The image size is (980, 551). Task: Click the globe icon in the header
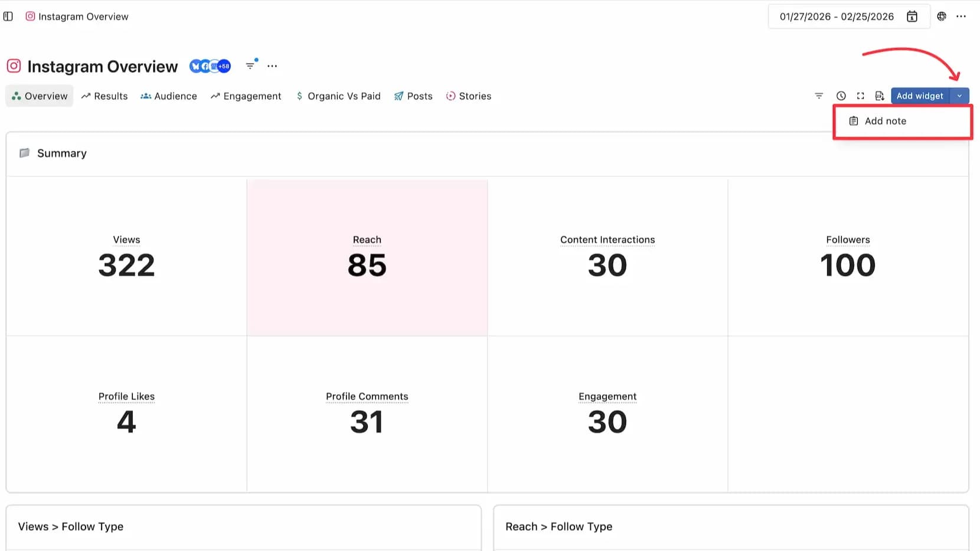point(942,17)
